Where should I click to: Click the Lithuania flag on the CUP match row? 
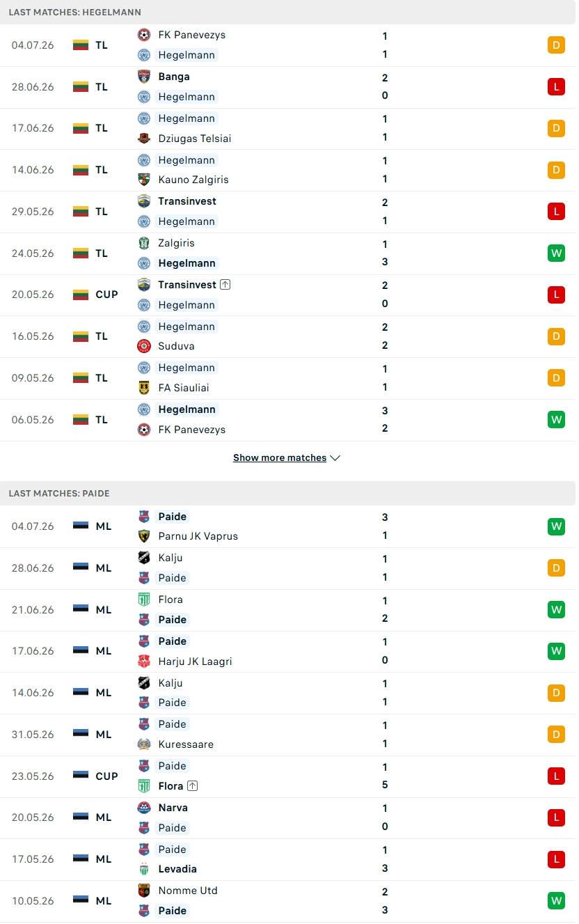point(81,295)
